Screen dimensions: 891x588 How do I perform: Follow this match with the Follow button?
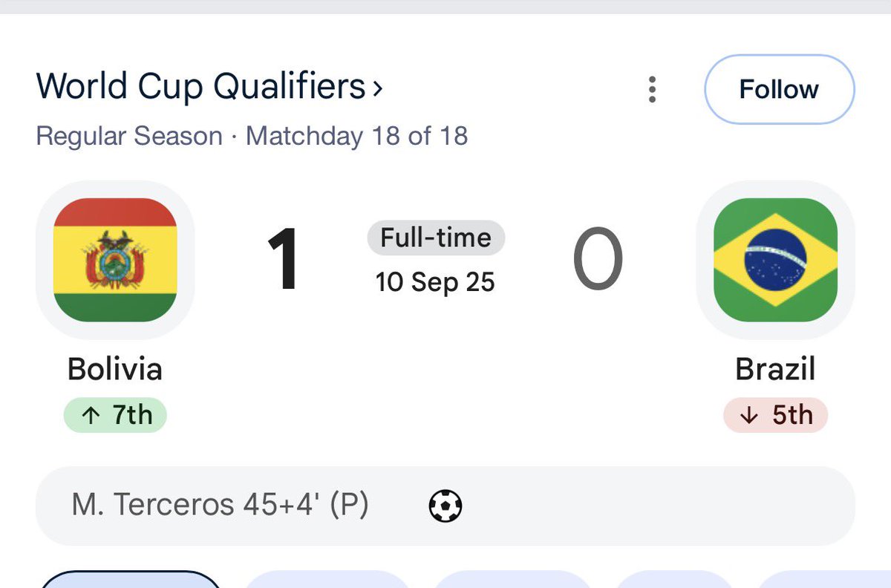pos(779,89)
